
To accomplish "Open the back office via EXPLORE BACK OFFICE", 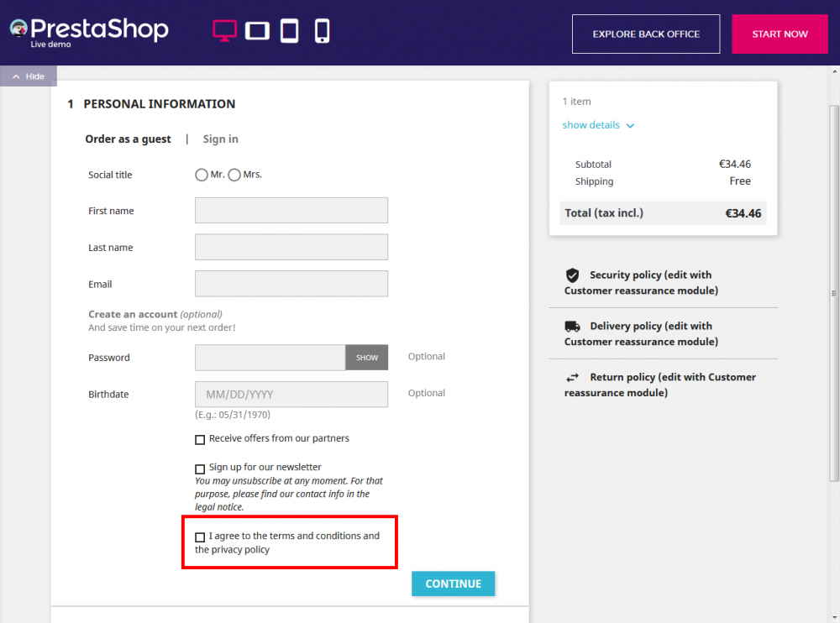I will 645,34.
